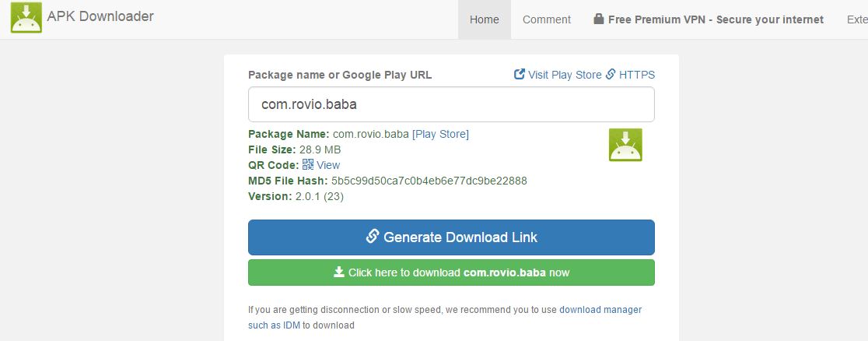This screenshot has width=868, height=341.
Task: Focus the package name input field
Action: pos(451,104)
